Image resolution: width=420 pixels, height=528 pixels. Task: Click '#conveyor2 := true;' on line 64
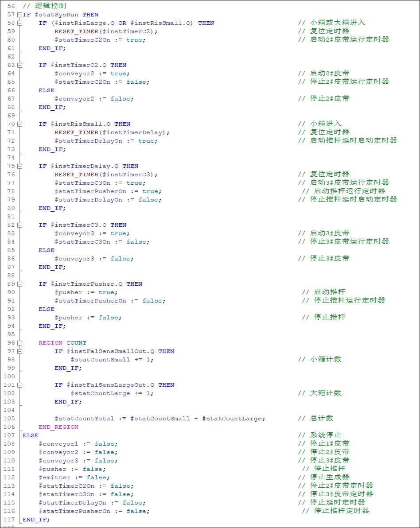[92, 74]
